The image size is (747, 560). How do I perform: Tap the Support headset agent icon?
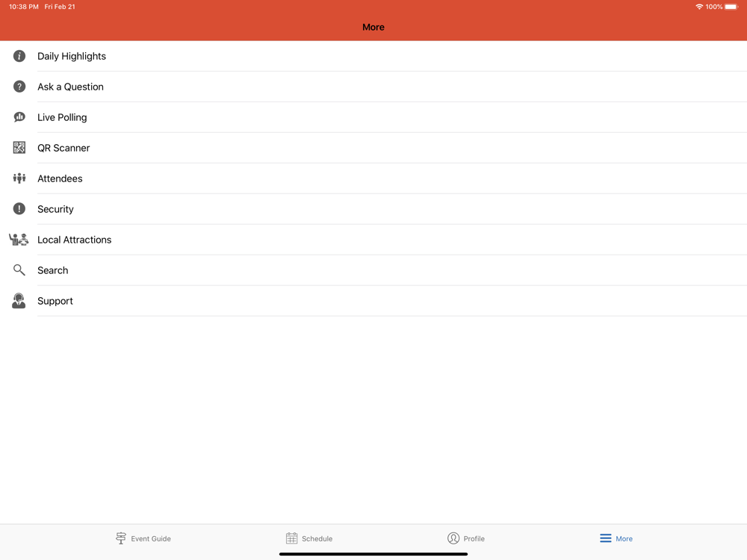click(x=19, y=301)
